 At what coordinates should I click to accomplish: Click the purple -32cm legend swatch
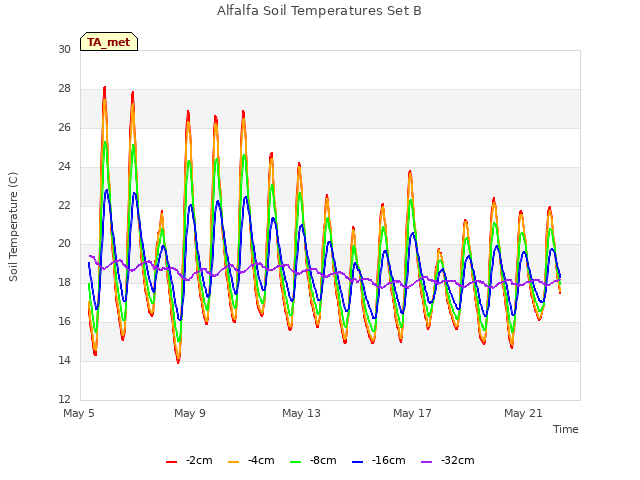coord(427,462)
